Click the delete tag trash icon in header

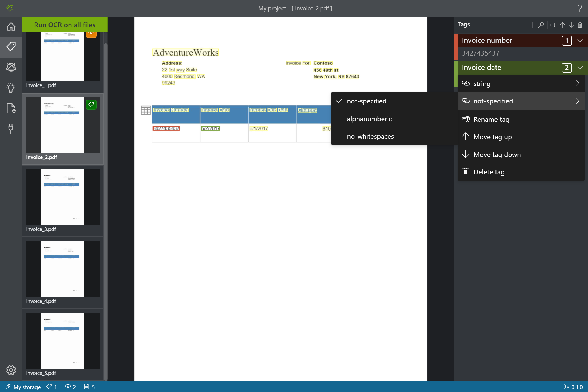(x=580, y=25)
